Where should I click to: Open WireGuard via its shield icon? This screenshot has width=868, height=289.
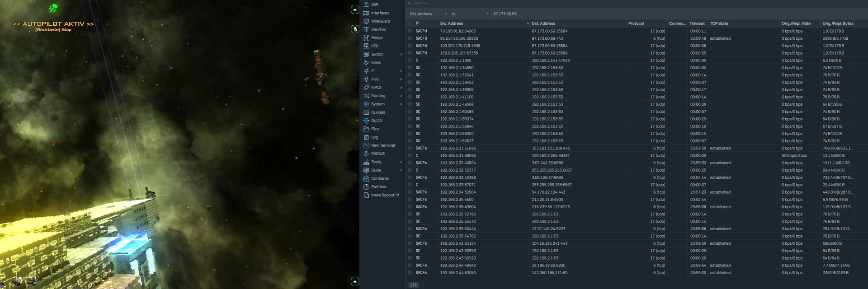point(366,21)
